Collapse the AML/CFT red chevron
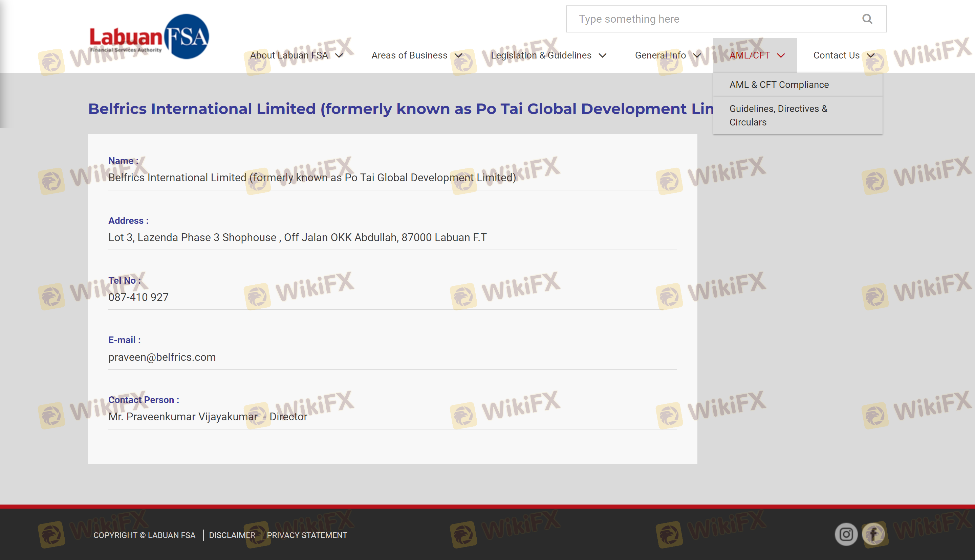Screen dimensions: 975x560 click(781, 56)
